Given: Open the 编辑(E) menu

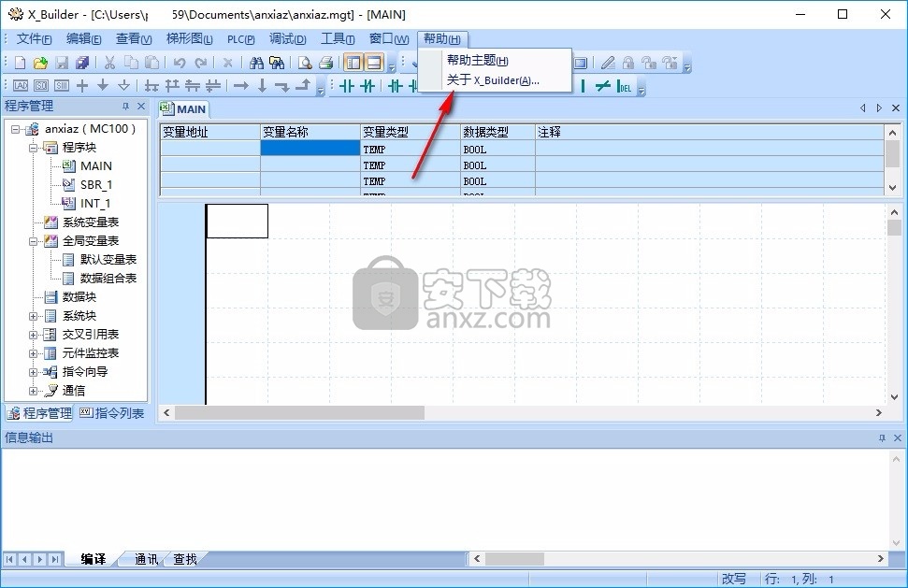Looking at the screenshot, I should coord(84,38).
